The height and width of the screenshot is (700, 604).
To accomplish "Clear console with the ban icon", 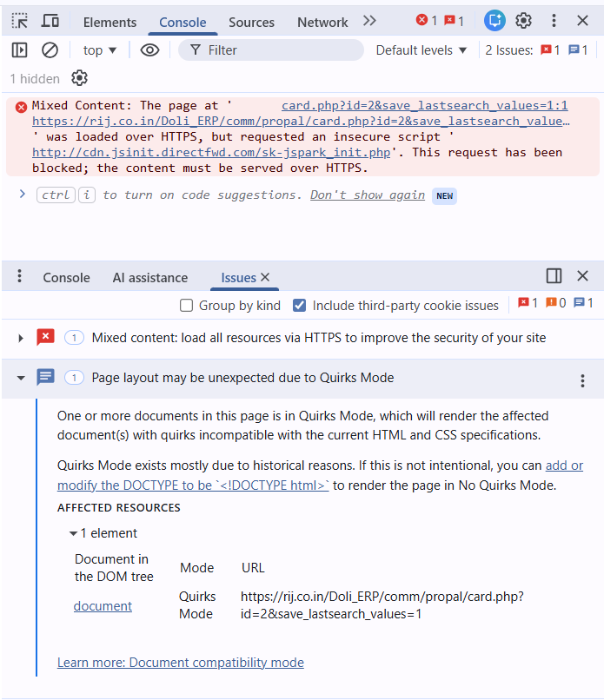I will click(x=50, y=50).
